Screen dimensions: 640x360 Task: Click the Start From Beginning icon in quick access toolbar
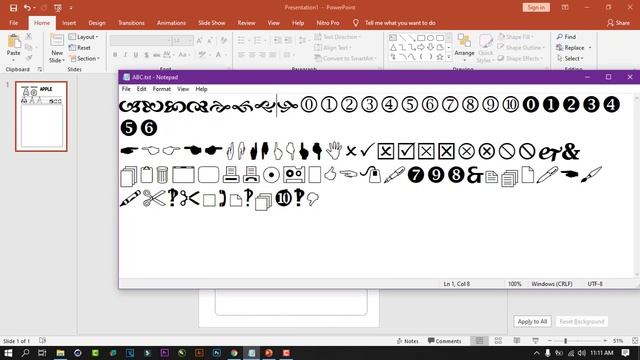click(x=58, y=8)
